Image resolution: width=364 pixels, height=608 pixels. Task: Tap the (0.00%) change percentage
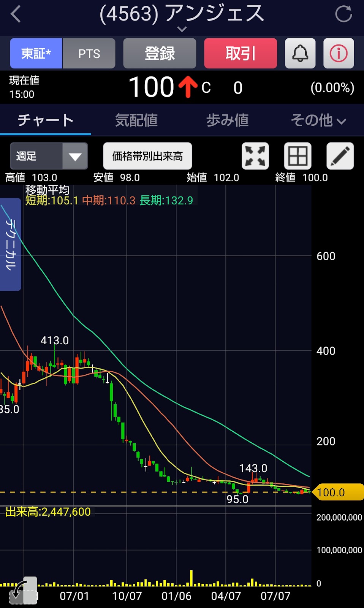(332, 88)
